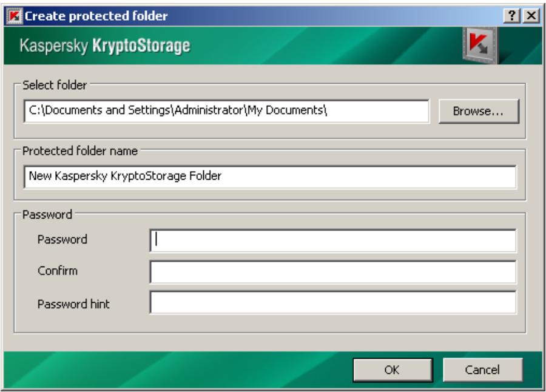This screenshot has width=546, height=392.
Task: Click the 'Confirm' label text
Action: [58, 271]
